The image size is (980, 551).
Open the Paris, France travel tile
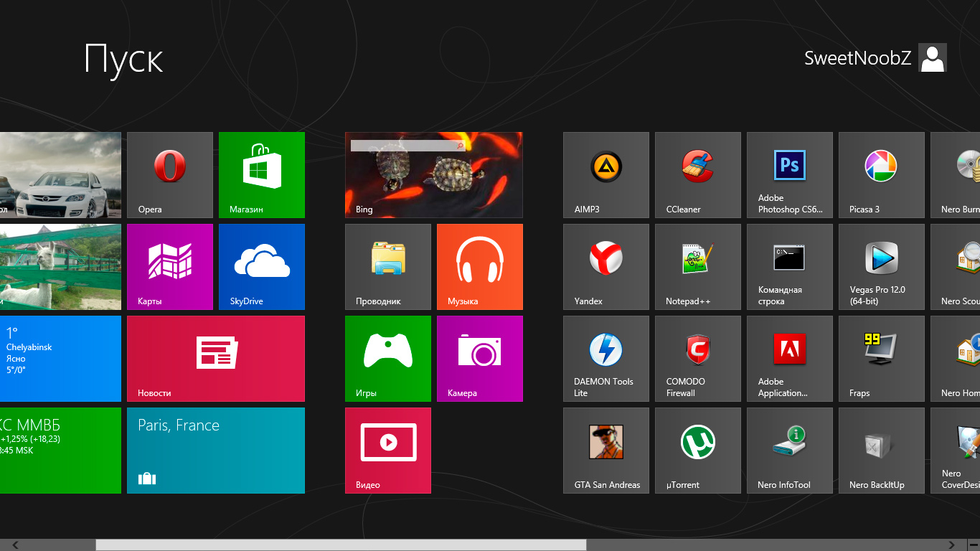point(216,451)
